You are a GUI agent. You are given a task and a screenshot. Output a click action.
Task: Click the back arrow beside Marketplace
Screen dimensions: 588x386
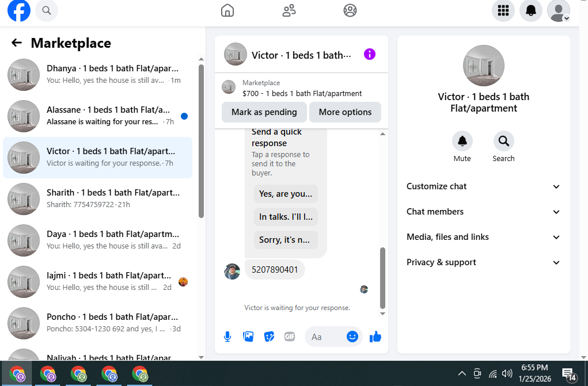click(17, 43)
